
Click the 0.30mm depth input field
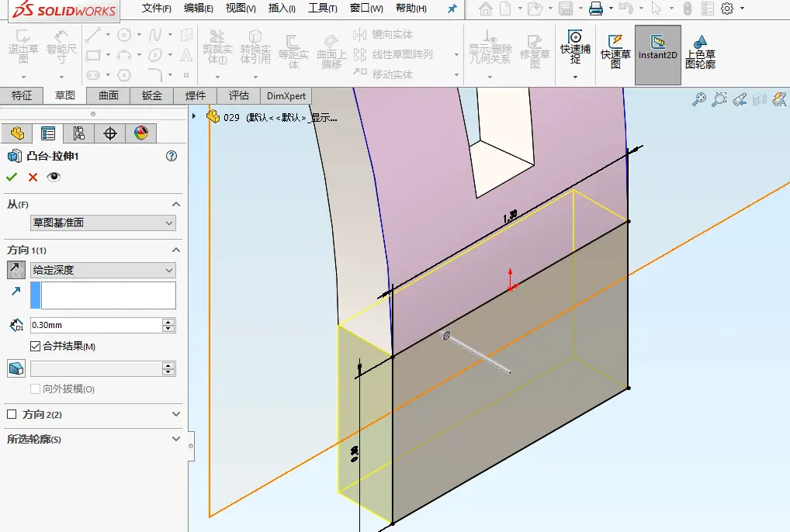[x=96, y=325]
